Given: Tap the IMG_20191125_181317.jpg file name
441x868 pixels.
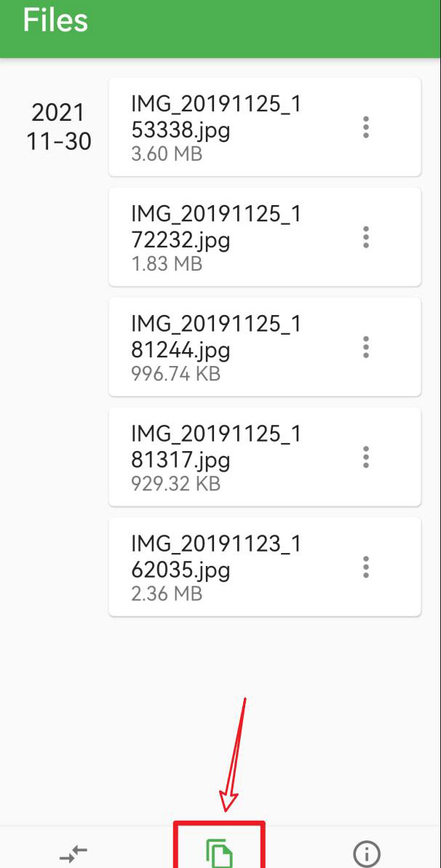Looking at the screenshot, I should (x=216, y=447).
